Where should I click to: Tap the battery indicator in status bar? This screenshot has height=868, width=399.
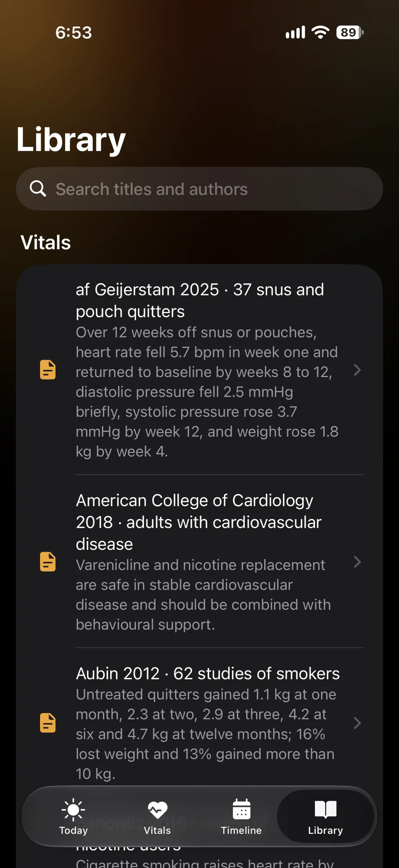[x=350, y=33]
